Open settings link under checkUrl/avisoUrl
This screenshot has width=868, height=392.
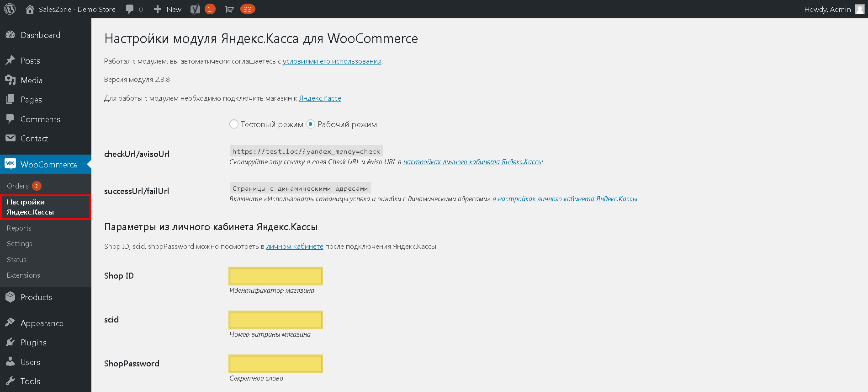tap(473, 162)
